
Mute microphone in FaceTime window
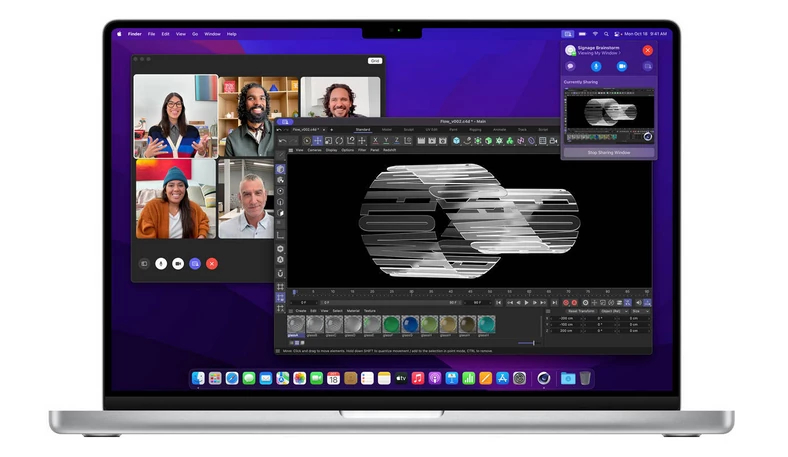click(x=161, y=263)
